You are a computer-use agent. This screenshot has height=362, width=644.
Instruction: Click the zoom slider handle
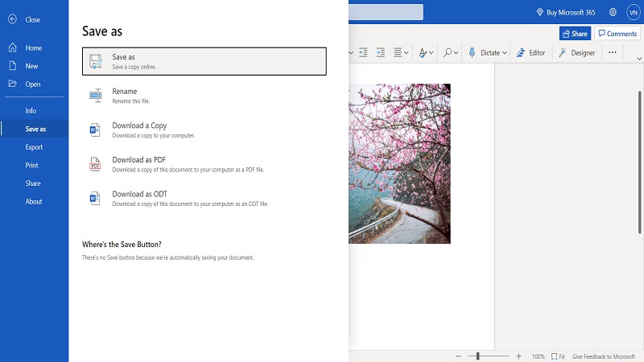477,356
